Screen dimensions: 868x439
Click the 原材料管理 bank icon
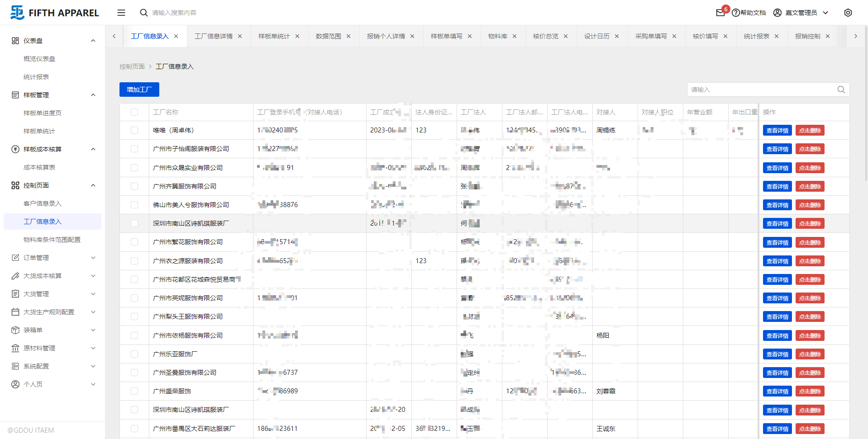(15, 348)
